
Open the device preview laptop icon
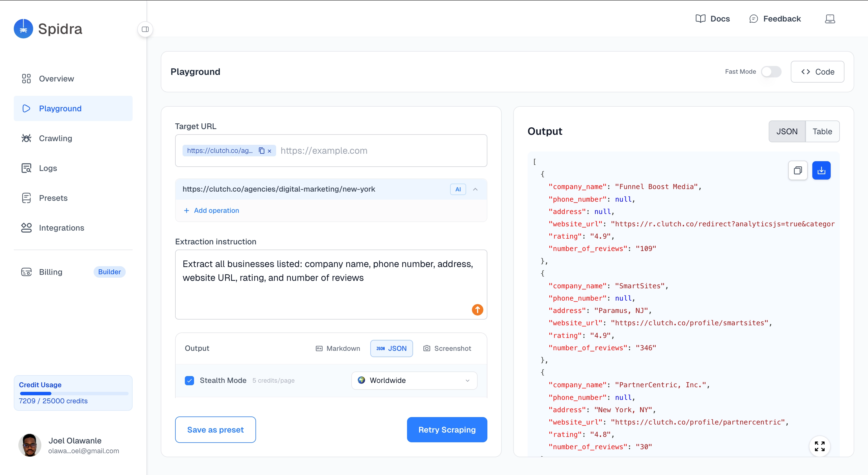[830, 19]
